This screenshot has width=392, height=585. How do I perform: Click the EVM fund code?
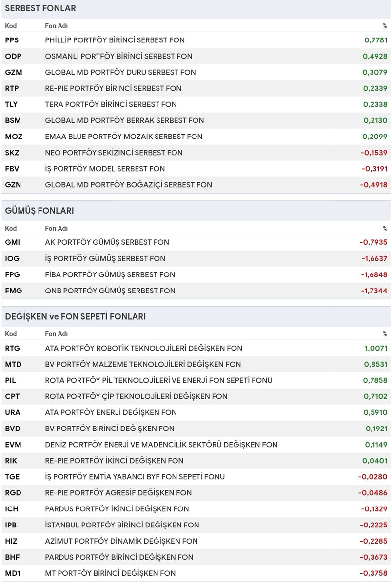tap(13, 445)
